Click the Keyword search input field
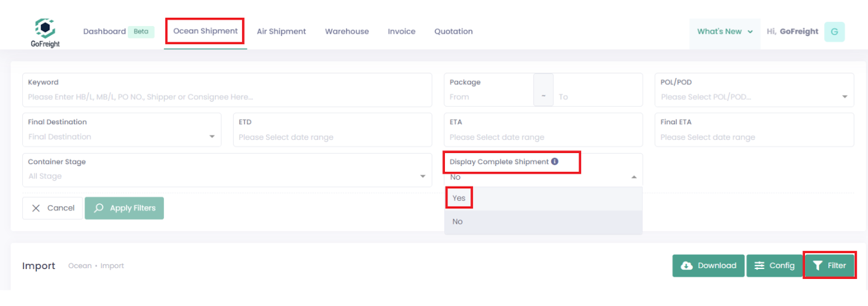The image size is (868, 306). coord(227,97)
